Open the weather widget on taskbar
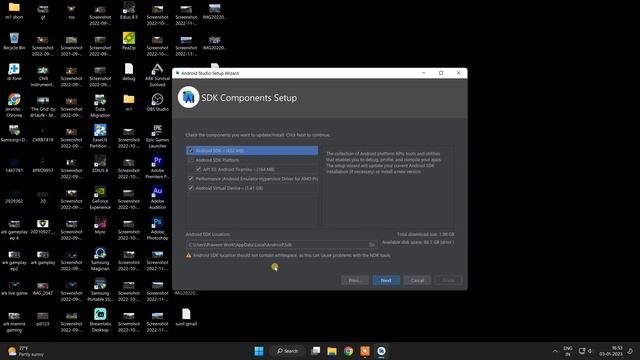 [26, 351]
